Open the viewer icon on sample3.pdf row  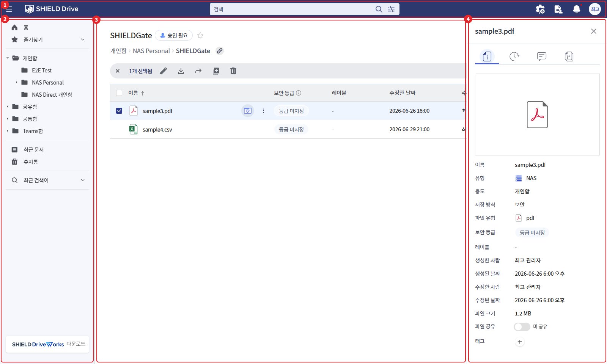248,111
